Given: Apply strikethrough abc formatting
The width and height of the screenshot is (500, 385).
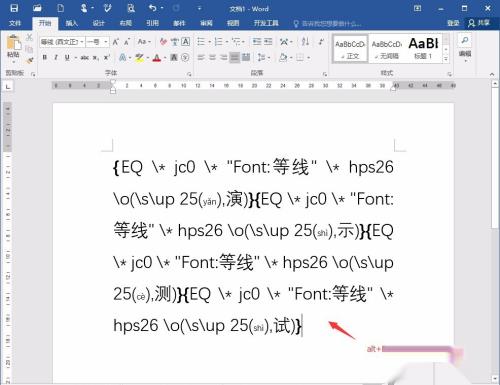Looking at the screenshot, I should point(85,58).
